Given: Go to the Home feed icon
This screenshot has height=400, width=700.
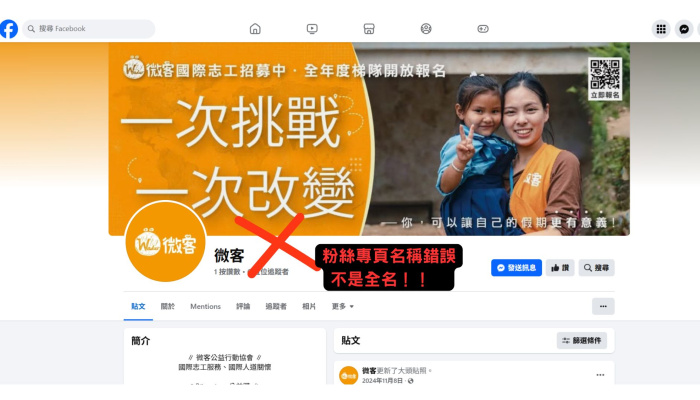Looking at the screenshot, I should (255, 29).
